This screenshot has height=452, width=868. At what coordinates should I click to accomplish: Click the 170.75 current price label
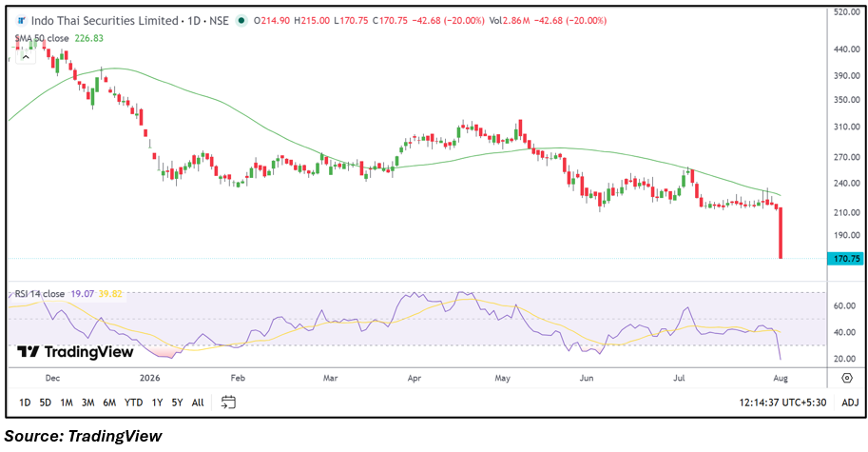pos(845,259)
